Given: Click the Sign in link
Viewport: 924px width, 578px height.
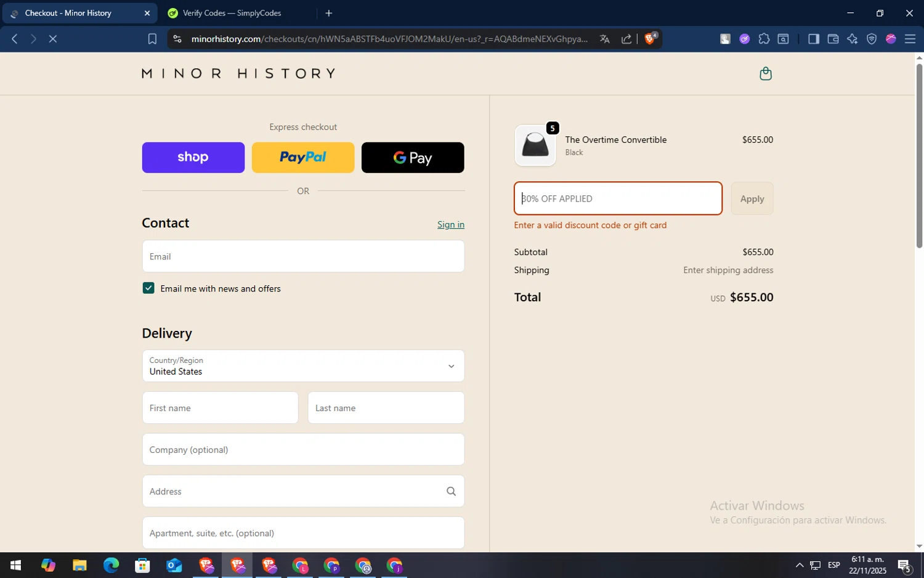Looking at the screenshot, I should (451, 224).
